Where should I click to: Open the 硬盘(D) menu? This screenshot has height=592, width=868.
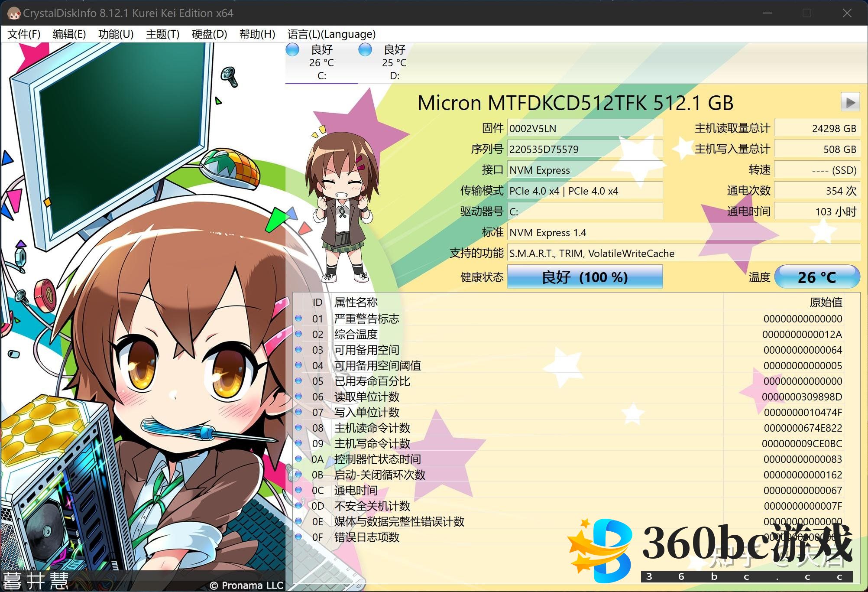click(x=209, y=34)
